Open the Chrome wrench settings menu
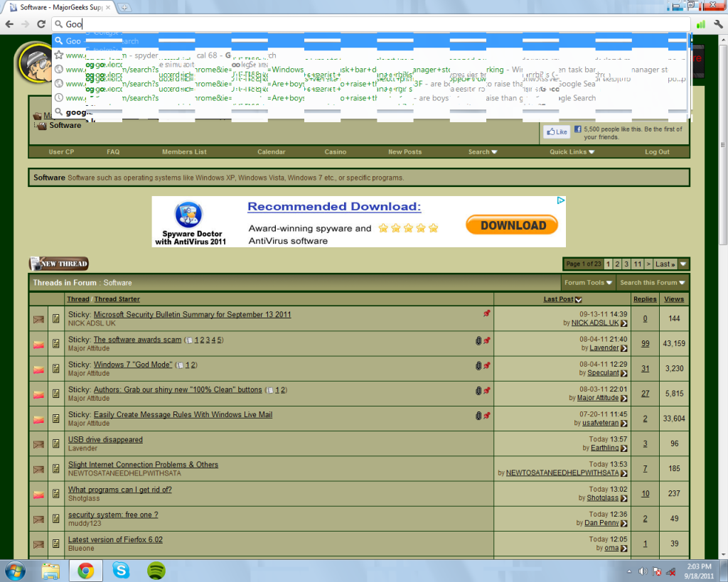The image size is (728, 582). click(718, 24)
